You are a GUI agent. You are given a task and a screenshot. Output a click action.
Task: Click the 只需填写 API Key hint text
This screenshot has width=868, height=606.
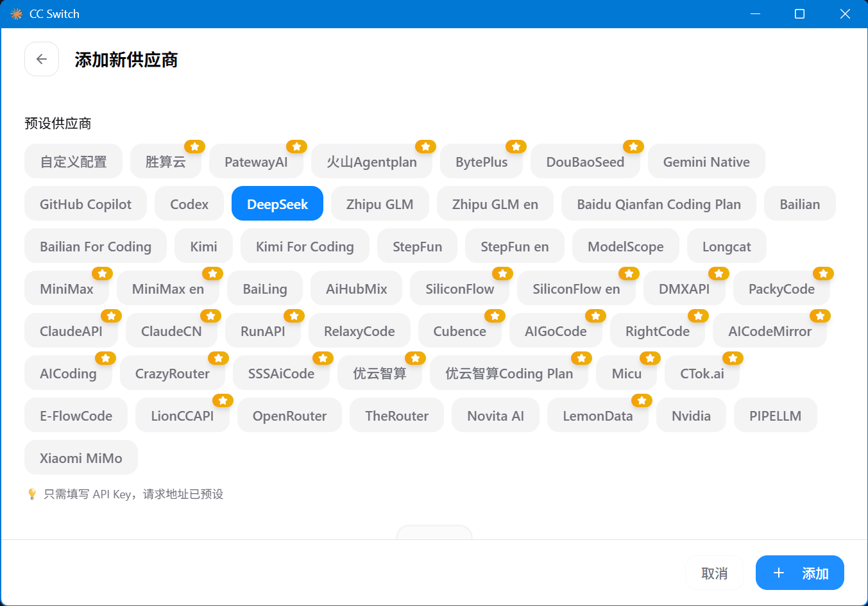tap(133, 494)
